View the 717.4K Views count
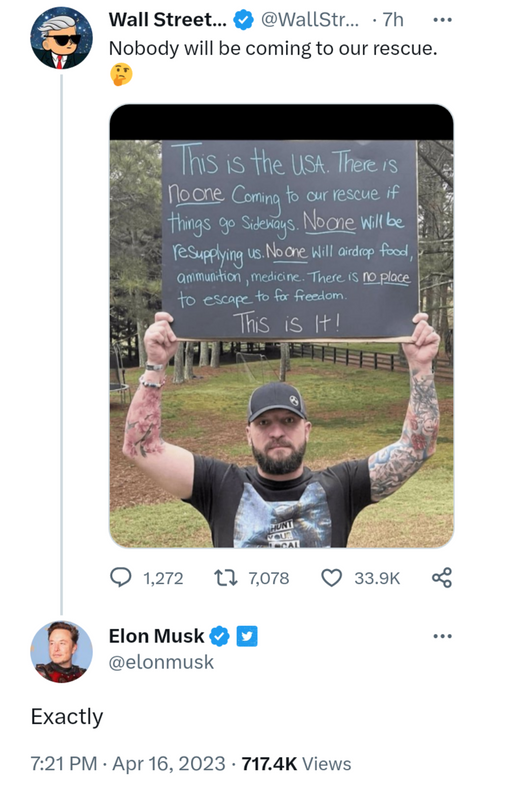Viewport: 510px width, 797px height. (x=296, y=764)
